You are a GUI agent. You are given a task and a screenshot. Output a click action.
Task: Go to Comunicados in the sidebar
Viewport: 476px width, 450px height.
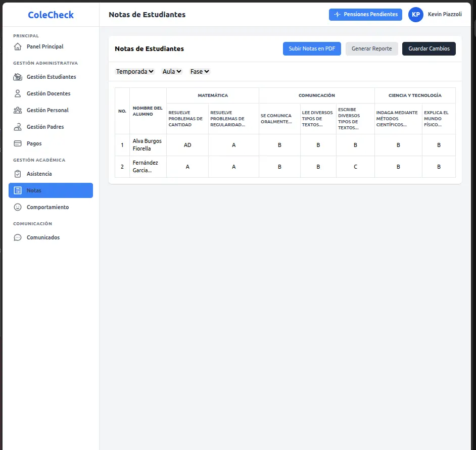tap(43, 237)
